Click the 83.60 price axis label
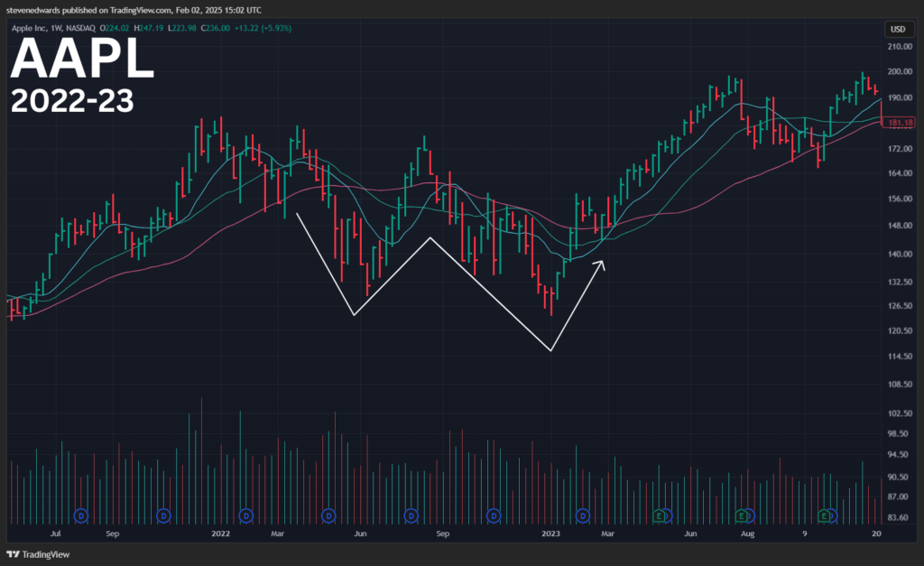Image resolution: width=924 pixels, height=566 pixels. tap(898, 517)
